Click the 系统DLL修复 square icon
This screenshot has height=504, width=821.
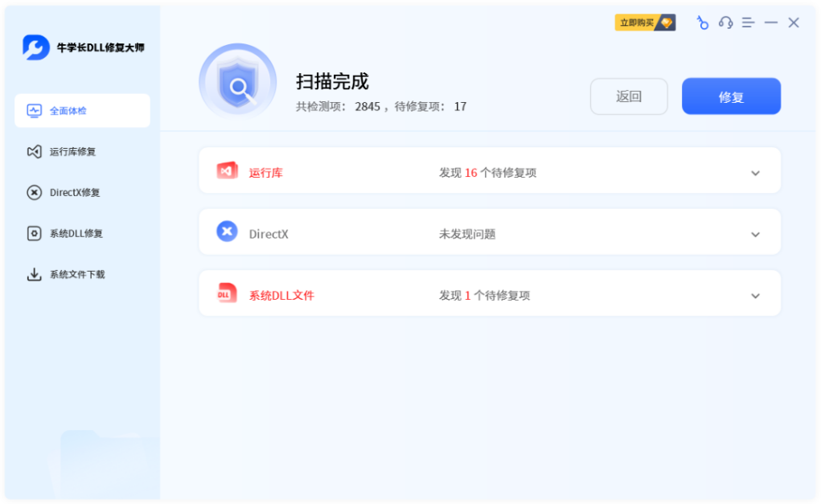click(33, 234)
